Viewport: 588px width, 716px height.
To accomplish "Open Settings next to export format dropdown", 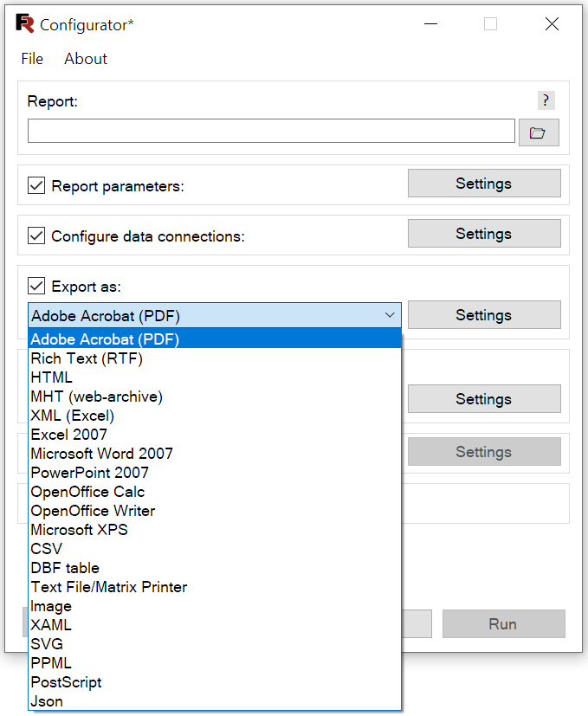I will tap(484, 314).
